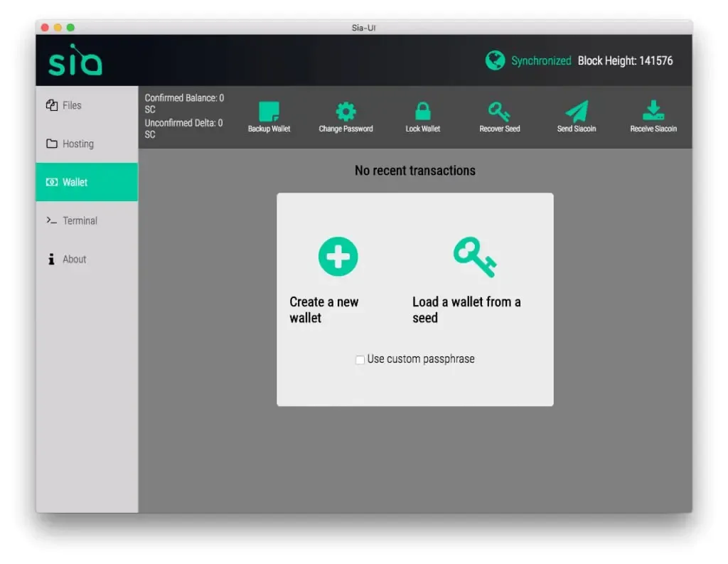Click the Use custom passphrase label

[x=421, y=359]
